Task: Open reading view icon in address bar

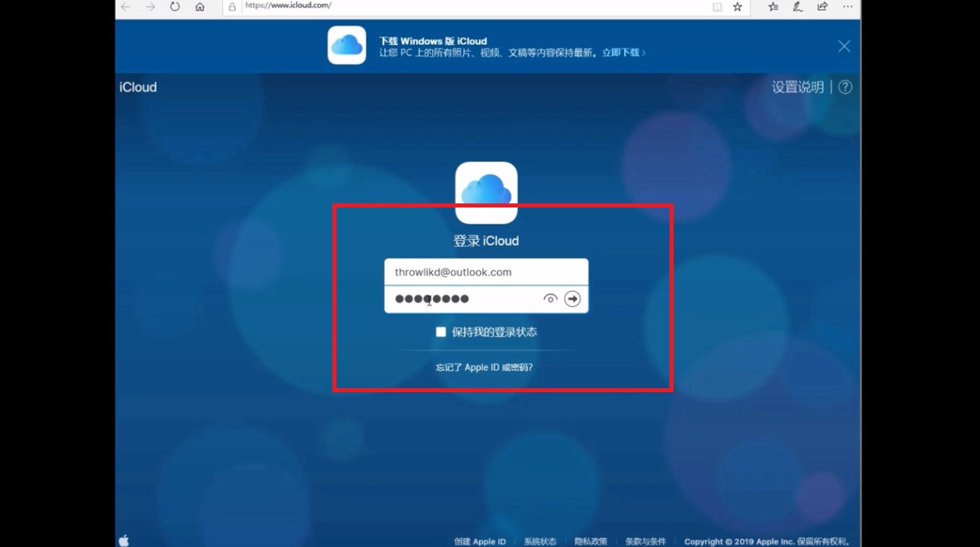Action: [717, 6]
